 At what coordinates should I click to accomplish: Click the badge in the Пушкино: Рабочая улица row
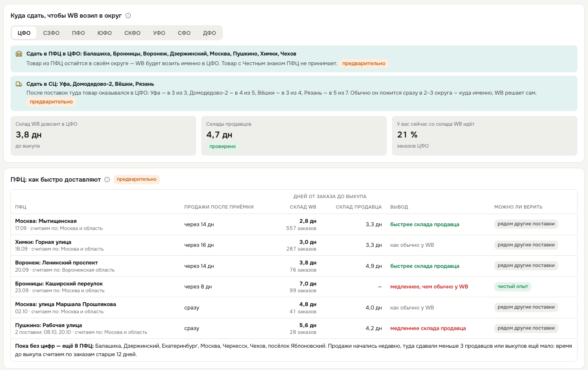(x=526, y=328)
